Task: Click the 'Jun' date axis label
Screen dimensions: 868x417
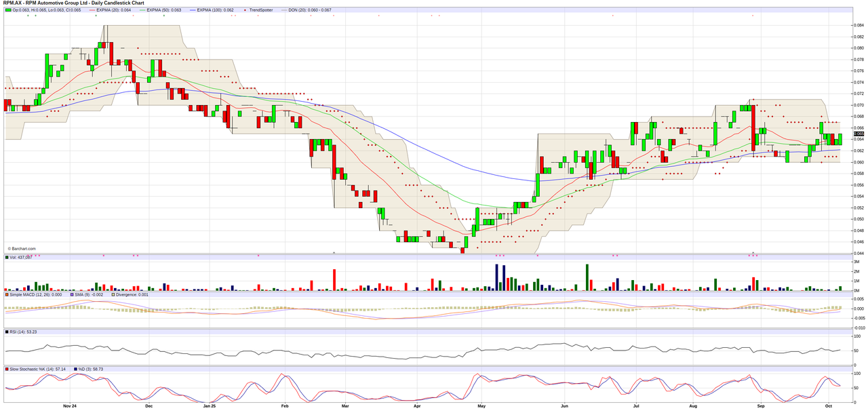Action: pos(564,405)
